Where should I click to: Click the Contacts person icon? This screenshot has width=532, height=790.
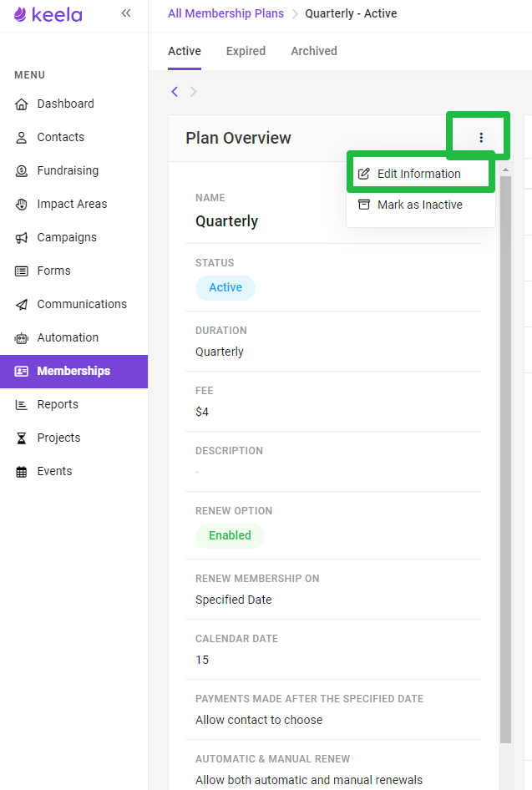21,137
